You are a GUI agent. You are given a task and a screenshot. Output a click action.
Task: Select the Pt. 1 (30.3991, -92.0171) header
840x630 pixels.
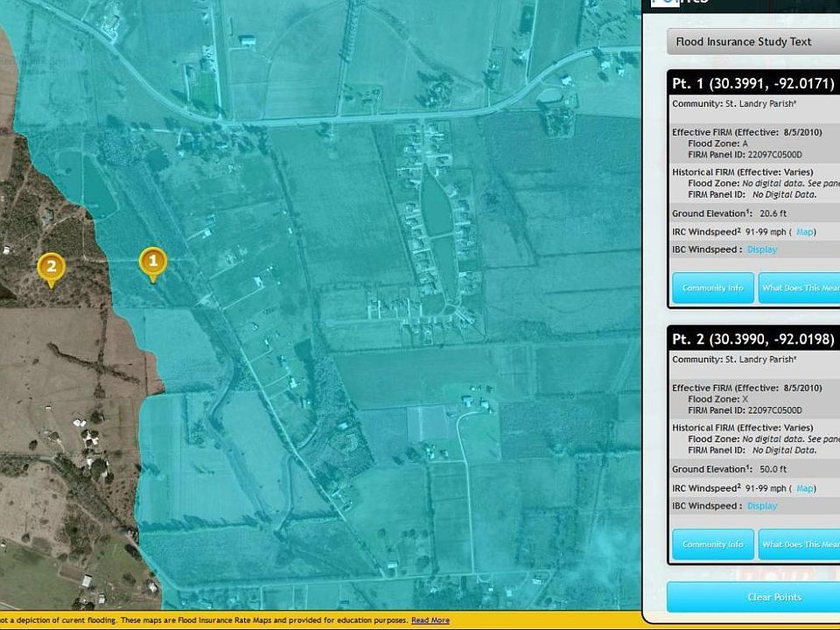752,84
